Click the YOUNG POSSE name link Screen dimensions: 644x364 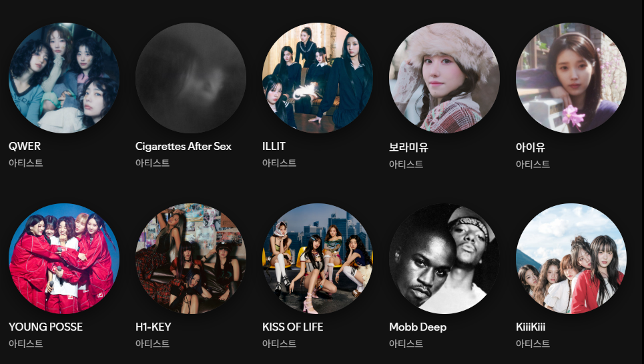(x=45, y=327)
